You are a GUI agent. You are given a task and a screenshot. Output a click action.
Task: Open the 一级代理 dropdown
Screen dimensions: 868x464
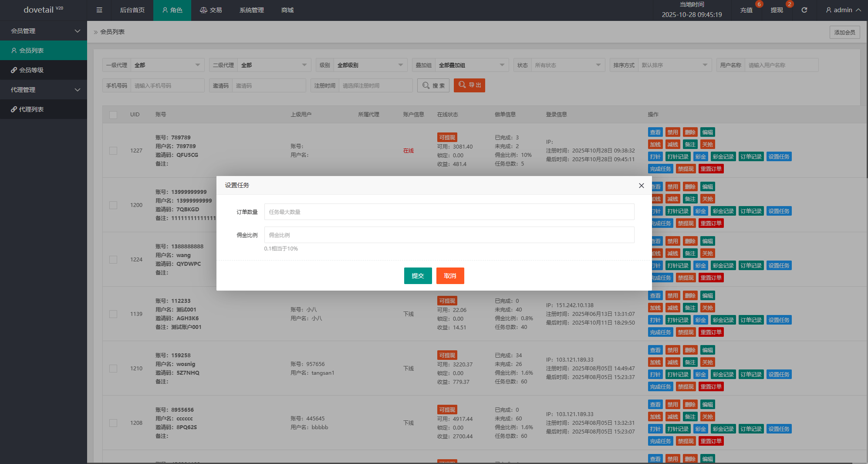click(167, 65)
